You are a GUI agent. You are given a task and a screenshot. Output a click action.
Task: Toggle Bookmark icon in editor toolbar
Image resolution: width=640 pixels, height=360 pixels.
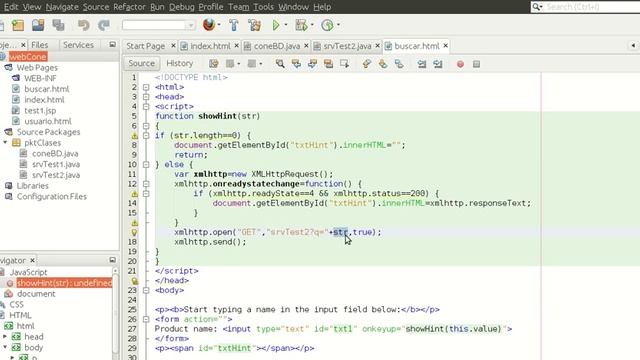pos(399,64)
